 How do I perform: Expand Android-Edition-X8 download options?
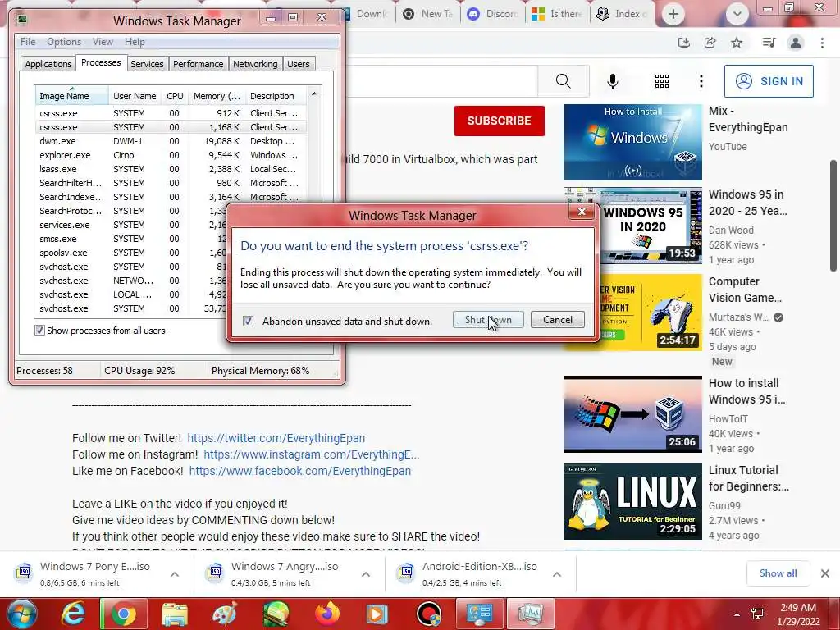click(x=557, y=573)
